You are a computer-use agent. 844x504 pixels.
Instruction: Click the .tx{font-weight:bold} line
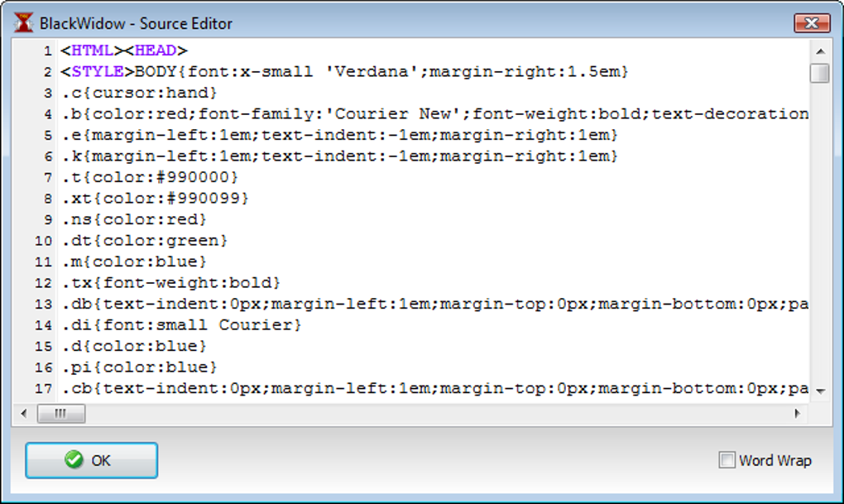pyautogui.click(x=170, y=282)
